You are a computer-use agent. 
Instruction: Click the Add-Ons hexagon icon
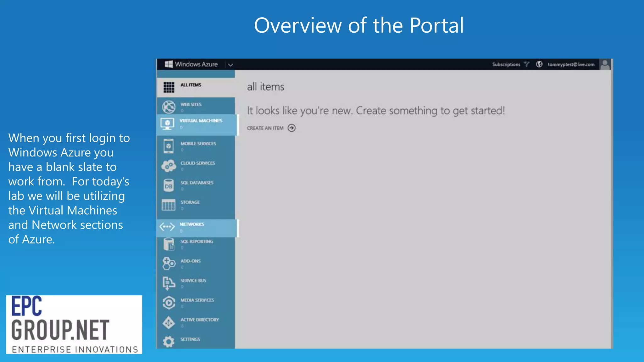click(169, 264)
